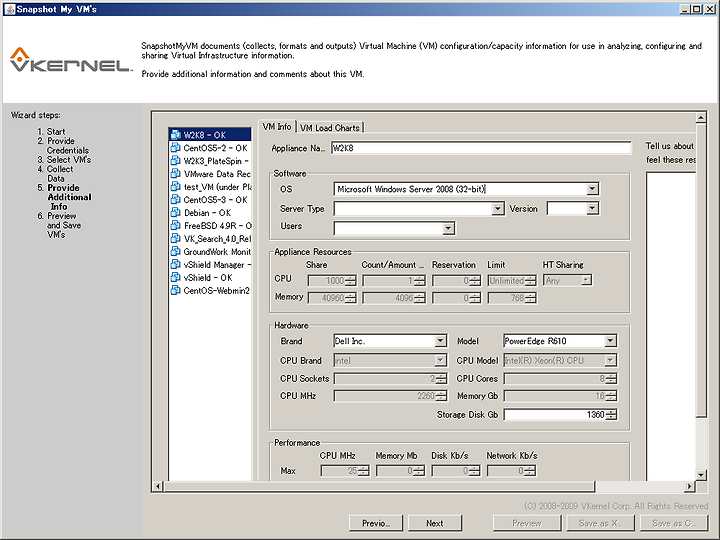The width and height of the screenshot is (720, 540).
Task: Click the CPU MHz hardware spinner arrows
Action: (x=441, y=396)
